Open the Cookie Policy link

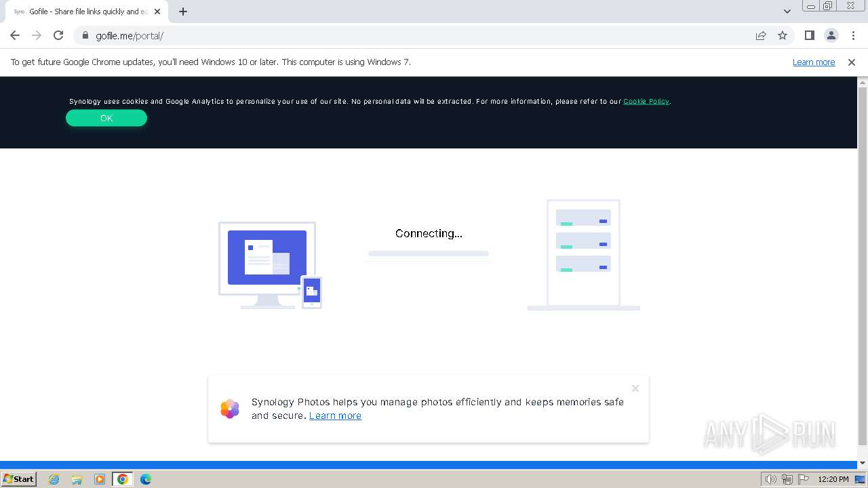(x=646, y=101)
